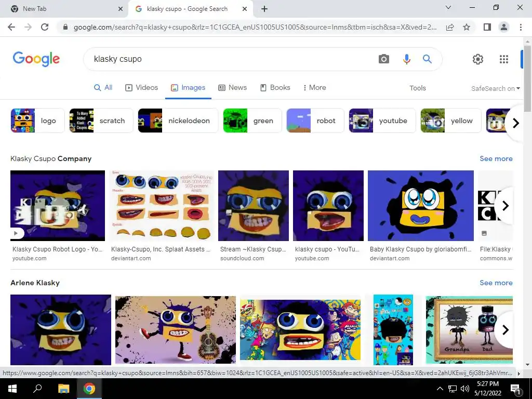Viewport: 532px width, 399px height.
Task: Filter images by nickelodeon chip
Action: coord(178,121)
